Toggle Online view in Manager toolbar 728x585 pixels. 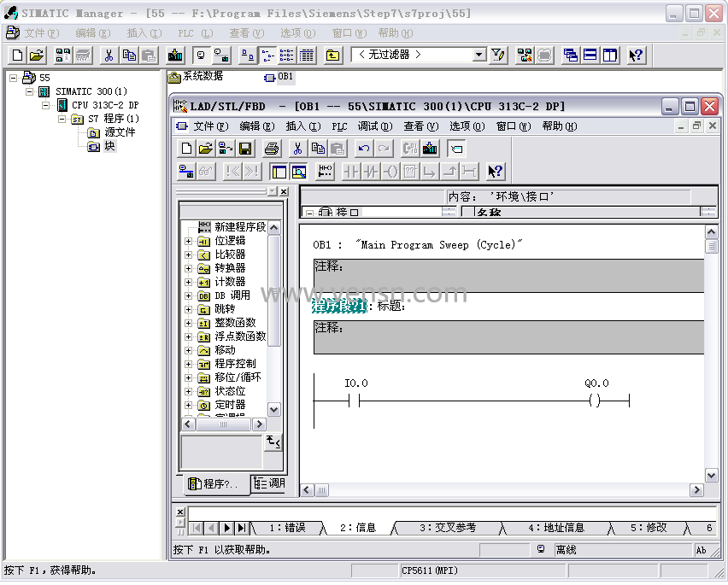click(x=222, y=56)
